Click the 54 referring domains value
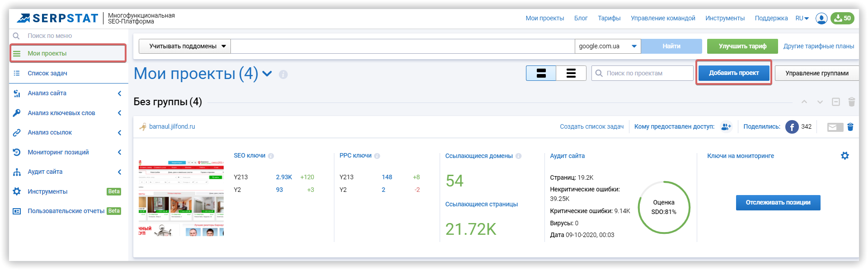 click(x=455, y=181)
